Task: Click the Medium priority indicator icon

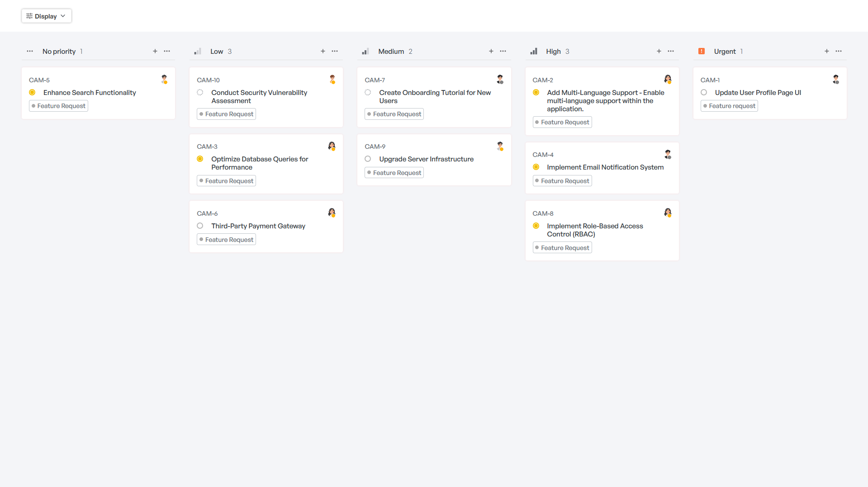Action: tap(365, 51)
